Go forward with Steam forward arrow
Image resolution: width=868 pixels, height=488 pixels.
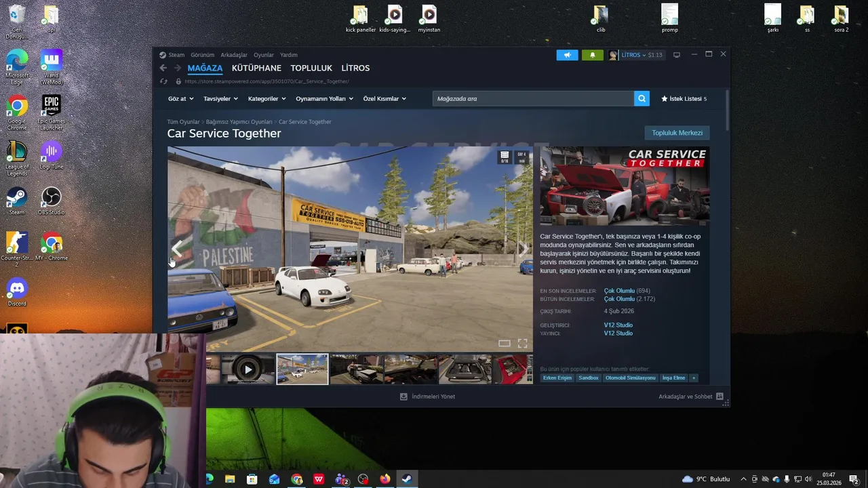[x=178, y=68]
